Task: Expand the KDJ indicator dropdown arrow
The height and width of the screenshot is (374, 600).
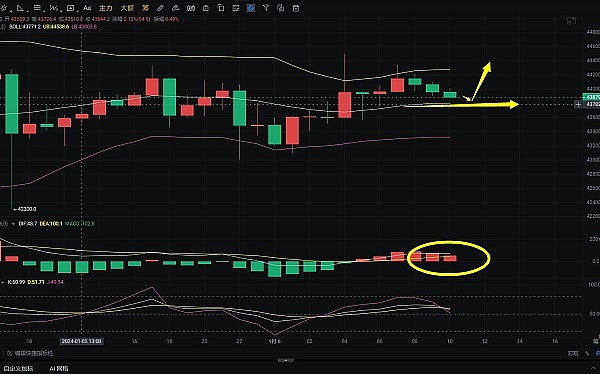Action: [x=3, y=282]
